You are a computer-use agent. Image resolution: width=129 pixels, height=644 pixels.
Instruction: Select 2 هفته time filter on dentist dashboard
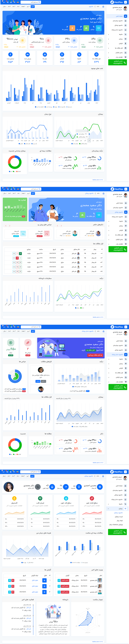click(23, 331)
